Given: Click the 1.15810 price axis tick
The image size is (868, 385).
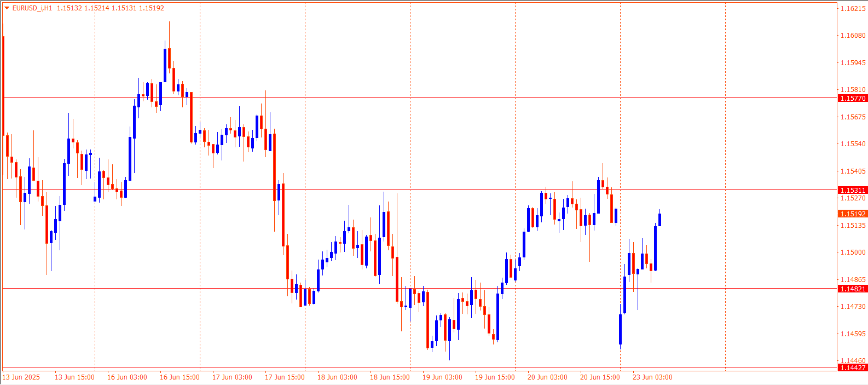Looking at the screenshot, I should 853,90.
